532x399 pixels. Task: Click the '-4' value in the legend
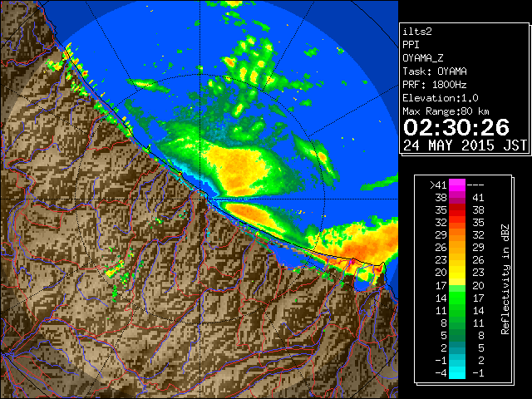point(441,372)
